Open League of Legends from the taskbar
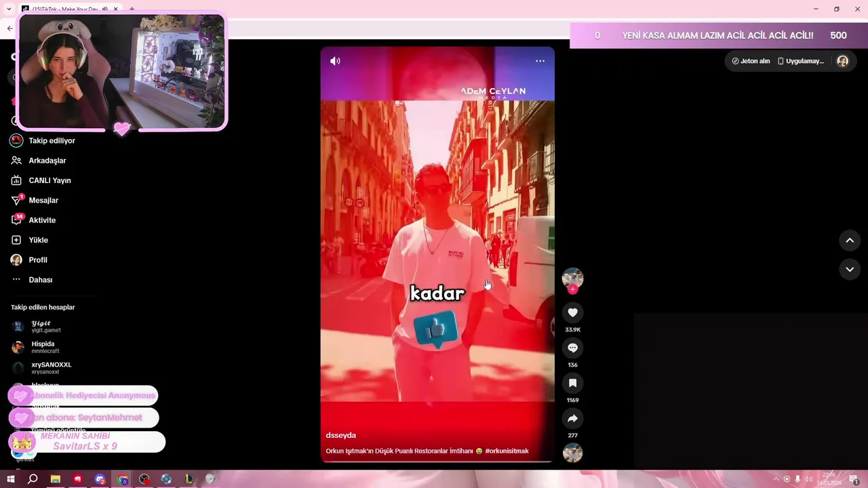 [189, 479]
